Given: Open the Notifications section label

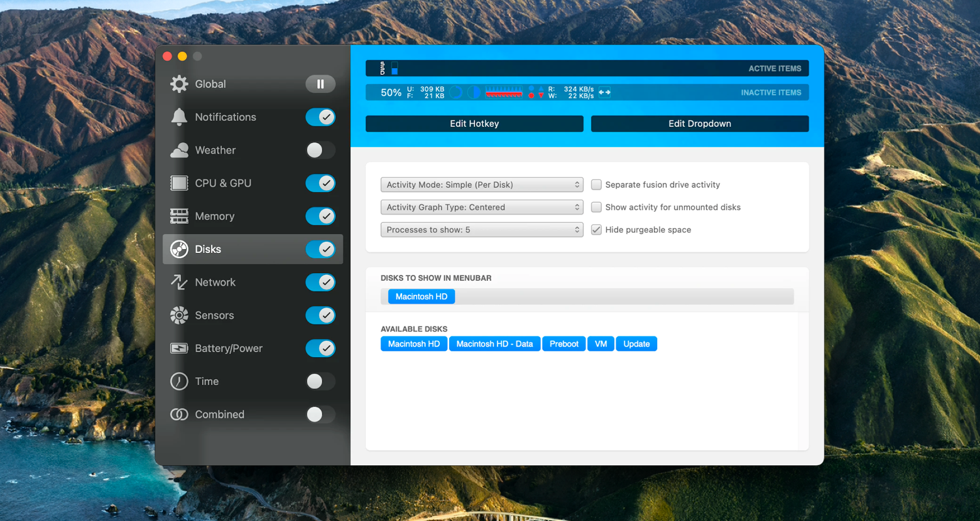Looking at the screenshot, I should click(226, 117).
